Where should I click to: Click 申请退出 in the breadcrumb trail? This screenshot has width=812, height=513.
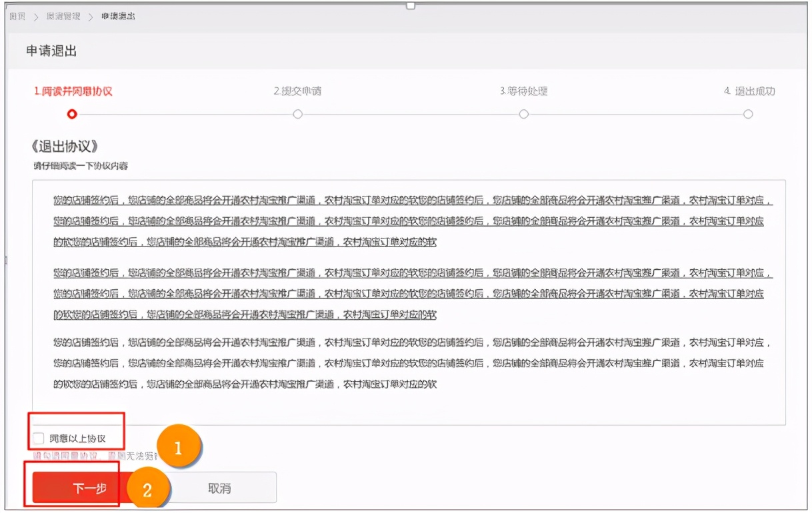pos(118,15)
